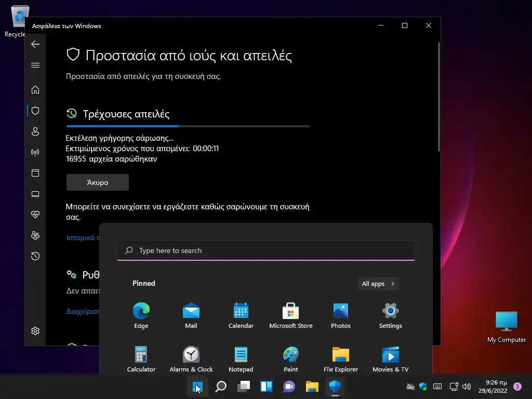532x399 pixels.
Task: Click the Pinned section heading
Action: pos(143,283)
